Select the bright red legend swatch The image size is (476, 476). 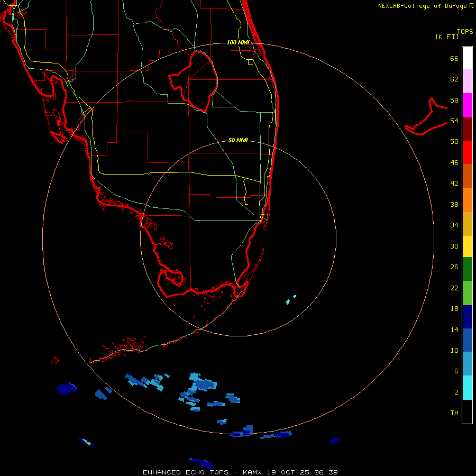click(x=467, y=152)
